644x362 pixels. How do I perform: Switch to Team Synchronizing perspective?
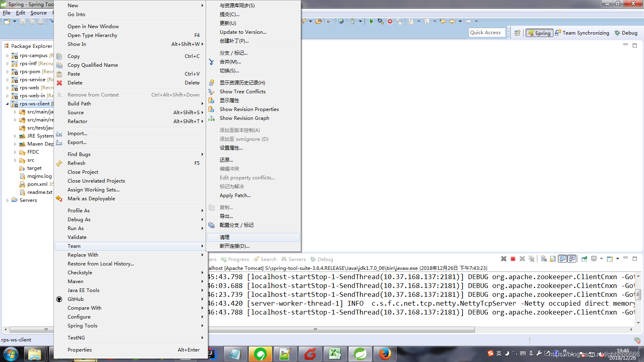(582, 33)
